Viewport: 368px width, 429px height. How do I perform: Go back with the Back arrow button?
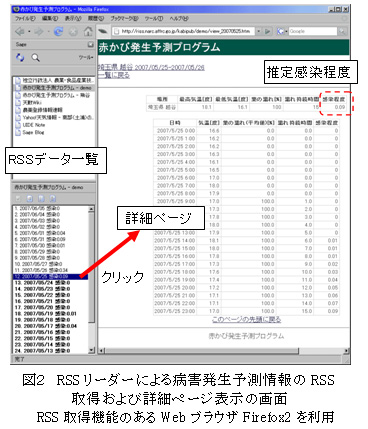pos(20,32)
